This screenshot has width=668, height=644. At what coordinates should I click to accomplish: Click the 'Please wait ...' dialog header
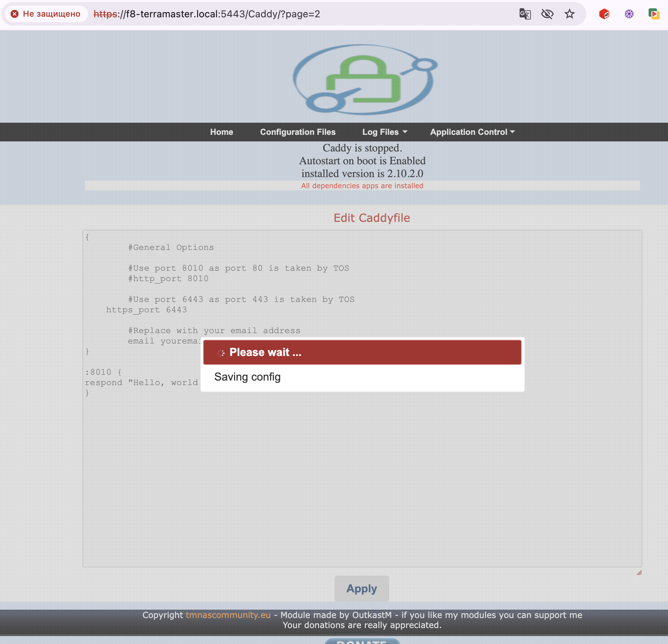tap(362, 352)
